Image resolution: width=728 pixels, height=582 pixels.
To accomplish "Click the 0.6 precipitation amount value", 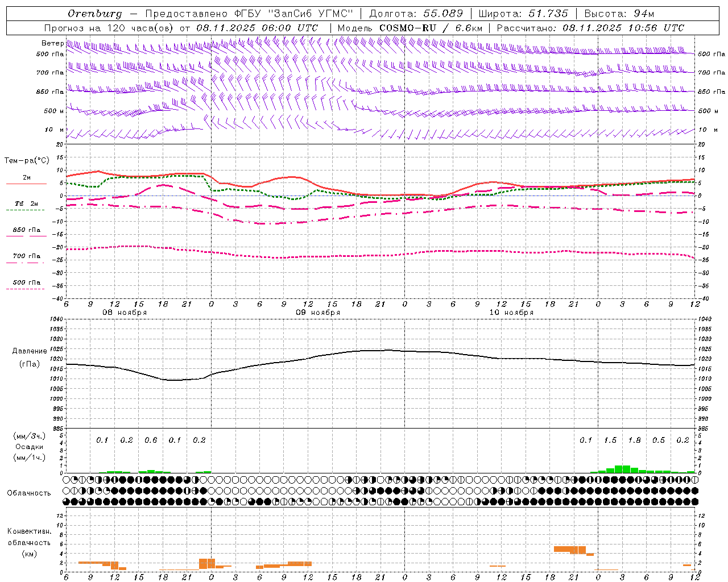I will tap(151, 440).
